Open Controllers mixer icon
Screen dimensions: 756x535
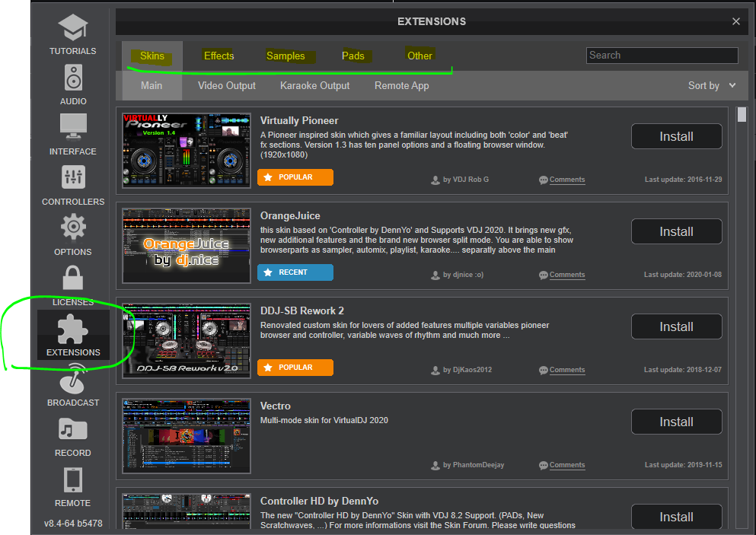pos(73,177)
